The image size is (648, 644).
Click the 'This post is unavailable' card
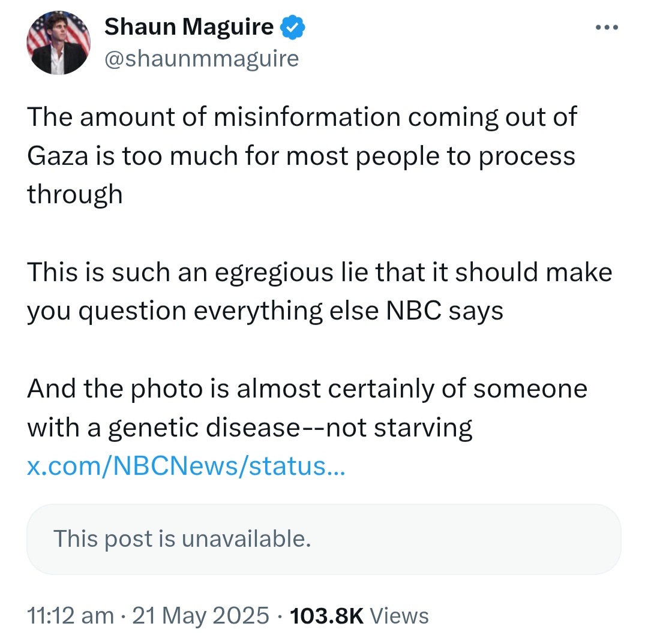pyautogui.click(x=323, y=538)
